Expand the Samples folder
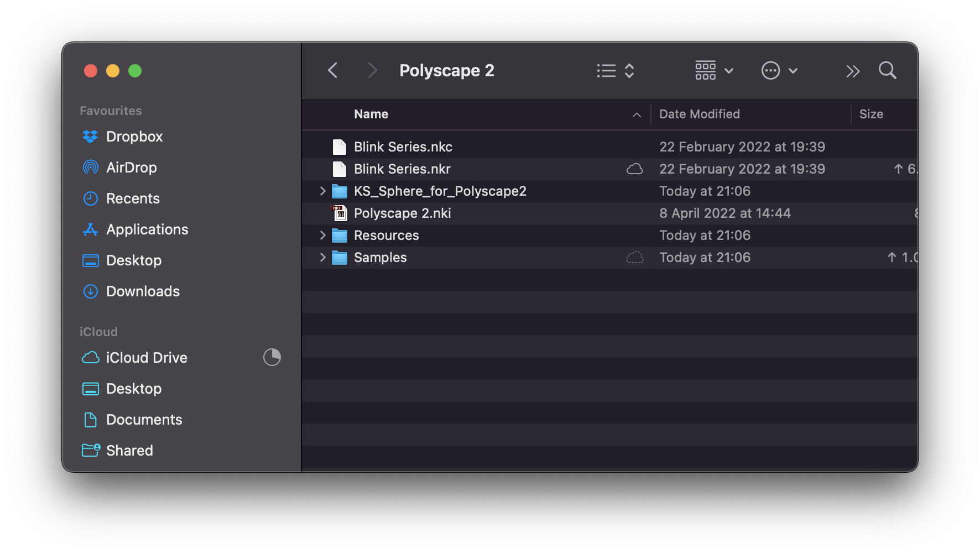Screen dimensions: 980x554 [x=322, y=258]
